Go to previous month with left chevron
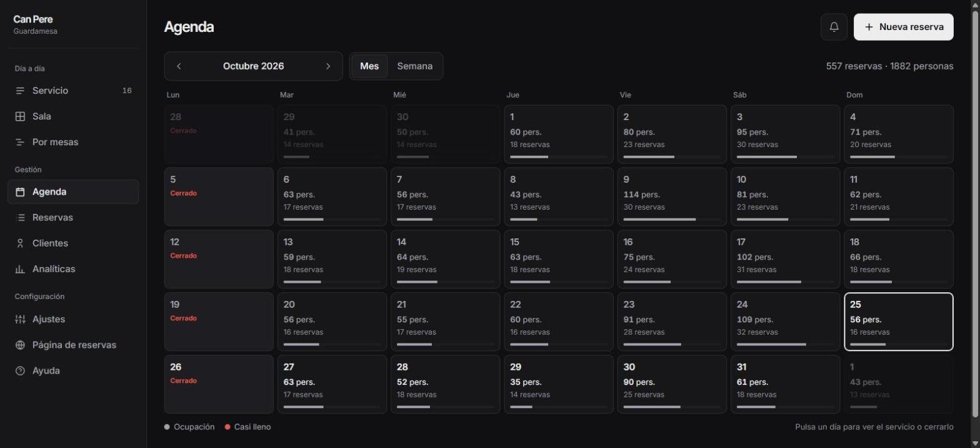This screenshot has width=980, height=448. 179,66
